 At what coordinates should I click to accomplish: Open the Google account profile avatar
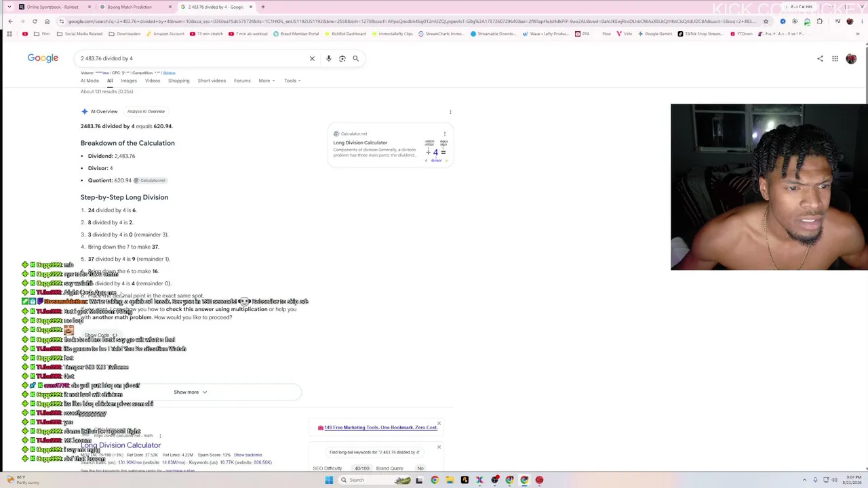click(x=851, y=58)
